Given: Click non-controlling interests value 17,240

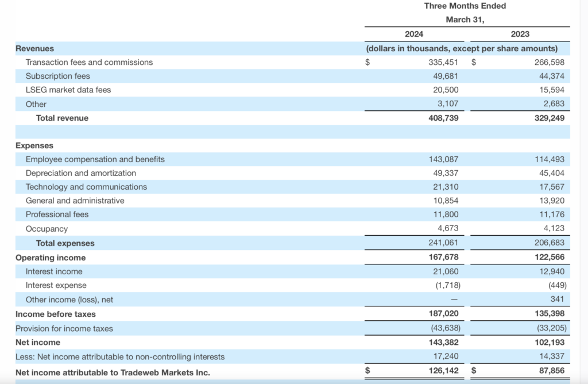Looking at the screenshot, I should click(446, 356).
